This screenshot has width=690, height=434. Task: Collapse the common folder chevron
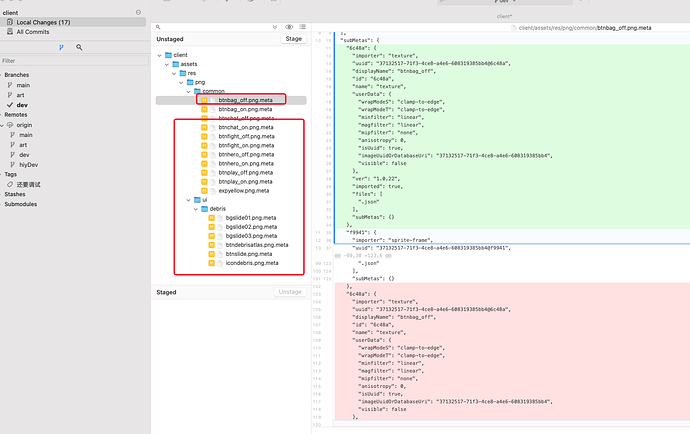pyautogui.click(x=188, y=92)
